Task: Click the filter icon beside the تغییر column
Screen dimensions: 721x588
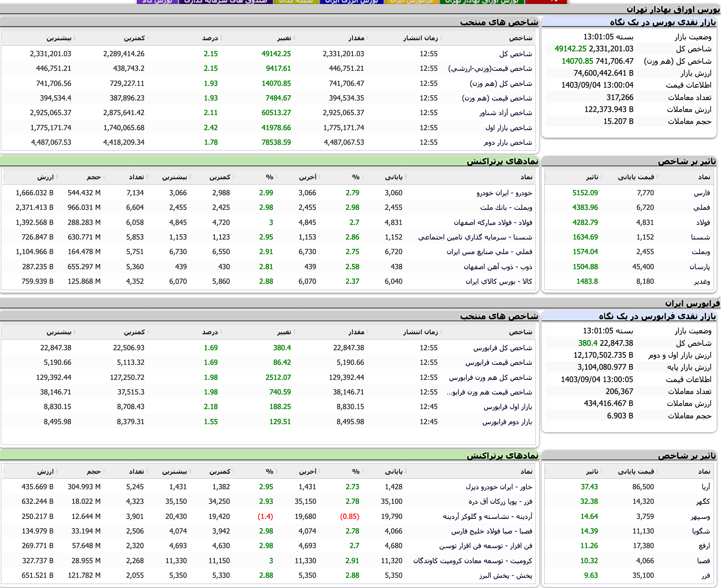Action: 295,38
